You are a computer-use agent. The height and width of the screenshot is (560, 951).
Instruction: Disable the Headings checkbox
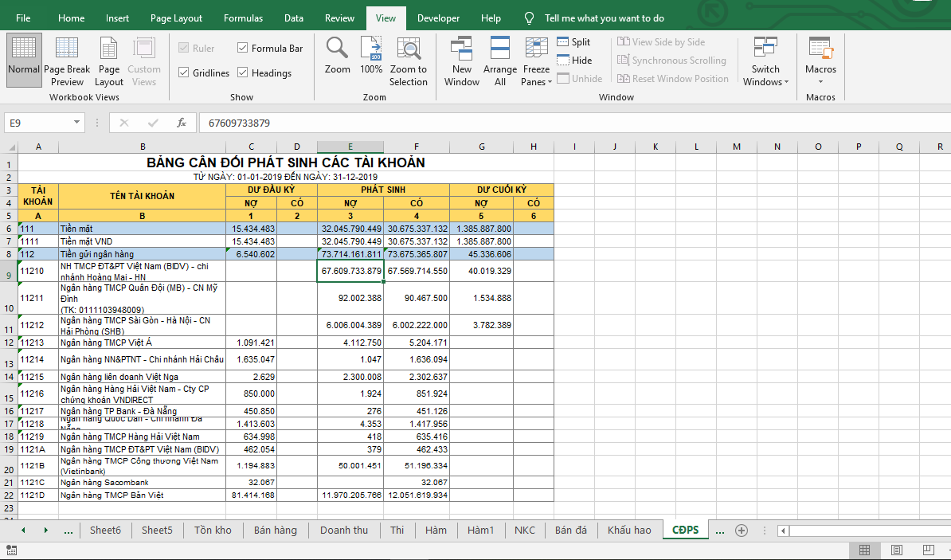click(243, 73)
